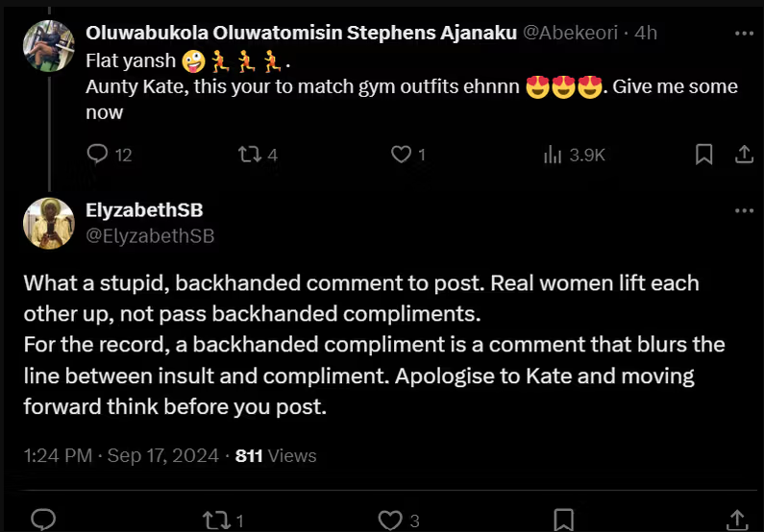Open more options on ElyzabethSB's tweet

click(744, 211)
